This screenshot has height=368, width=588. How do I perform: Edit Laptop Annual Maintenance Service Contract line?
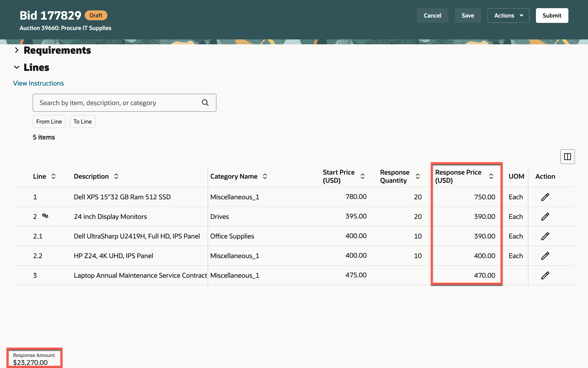(545, 275)
